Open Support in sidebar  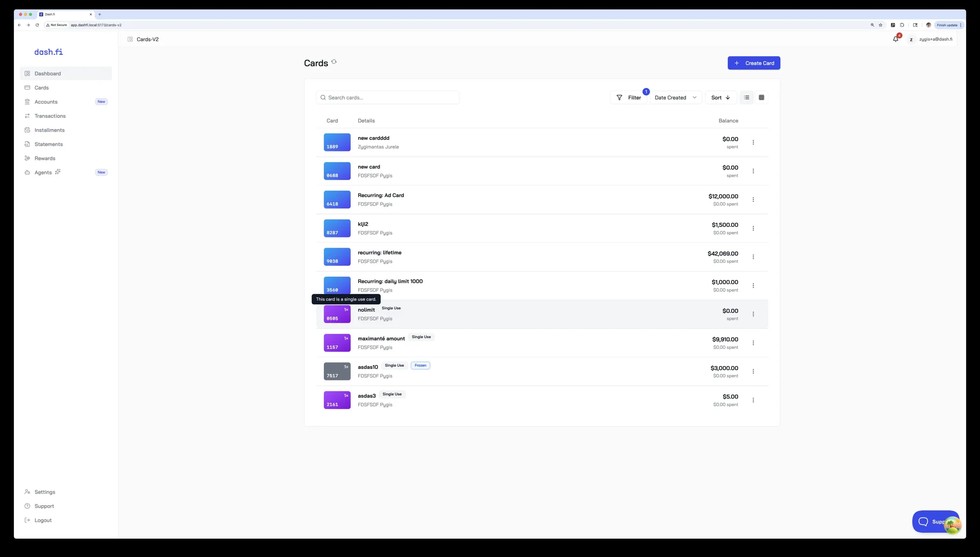tap(66, 506)
